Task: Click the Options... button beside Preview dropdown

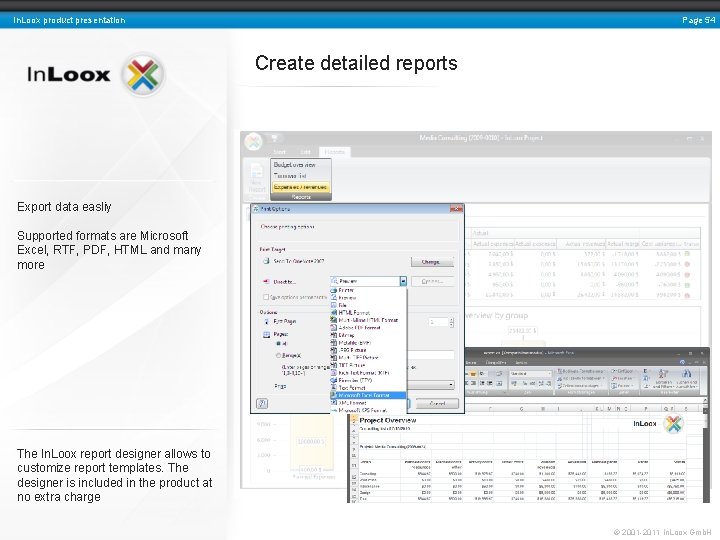Action: pyautogui.click(x=432, y=281)
